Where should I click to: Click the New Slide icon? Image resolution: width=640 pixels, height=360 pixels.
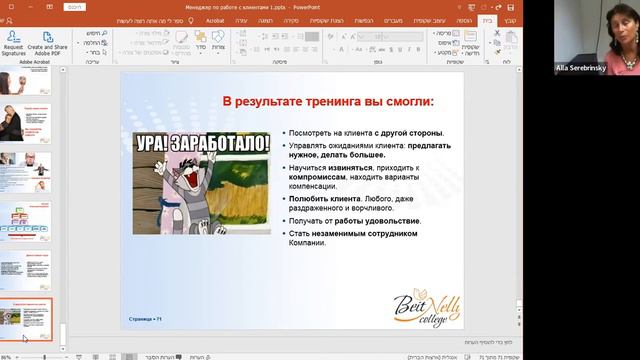tap(471, 36)
